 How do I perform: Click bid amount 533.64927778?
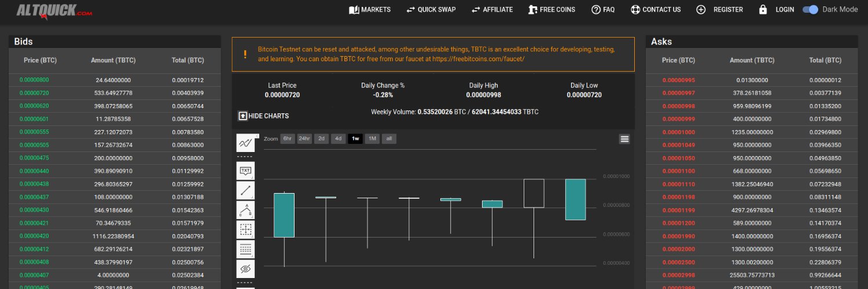pos(114,93)
